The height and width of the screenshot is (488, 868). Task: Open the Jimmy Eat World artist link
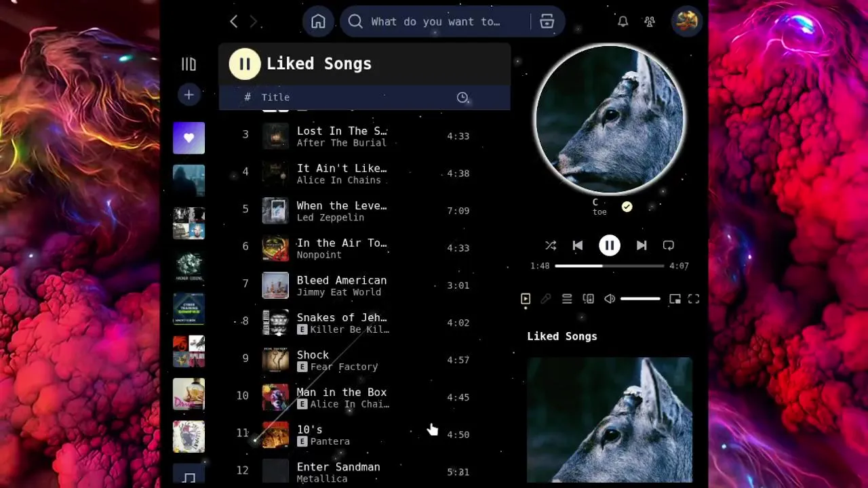pos(338,292)
